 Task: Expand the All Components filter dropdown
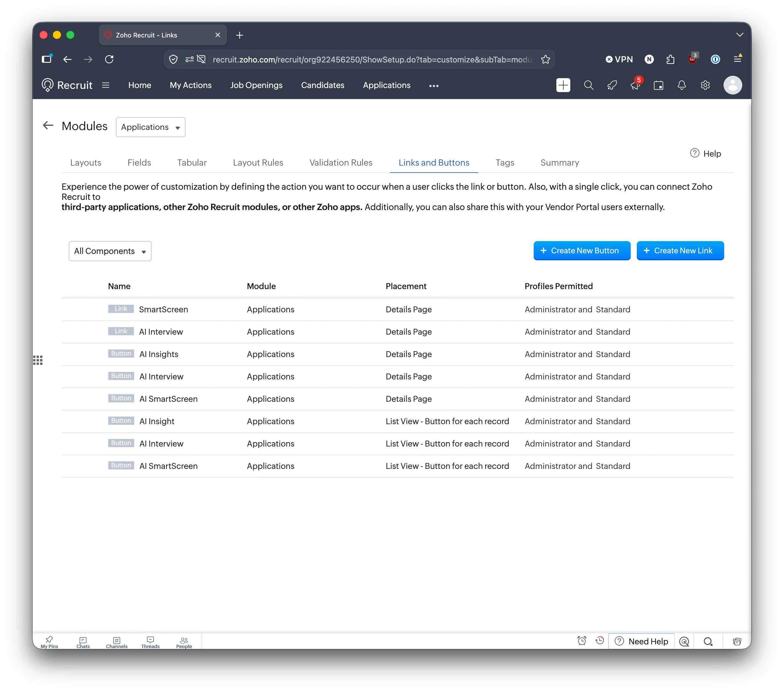point(110,251)
